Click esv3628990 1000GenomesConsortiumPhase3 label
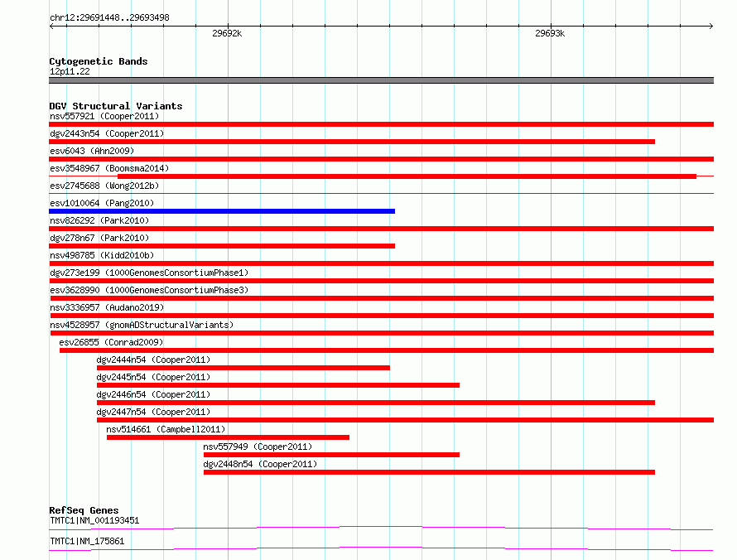The image size is (737, 560). click(x=149, y=290)
